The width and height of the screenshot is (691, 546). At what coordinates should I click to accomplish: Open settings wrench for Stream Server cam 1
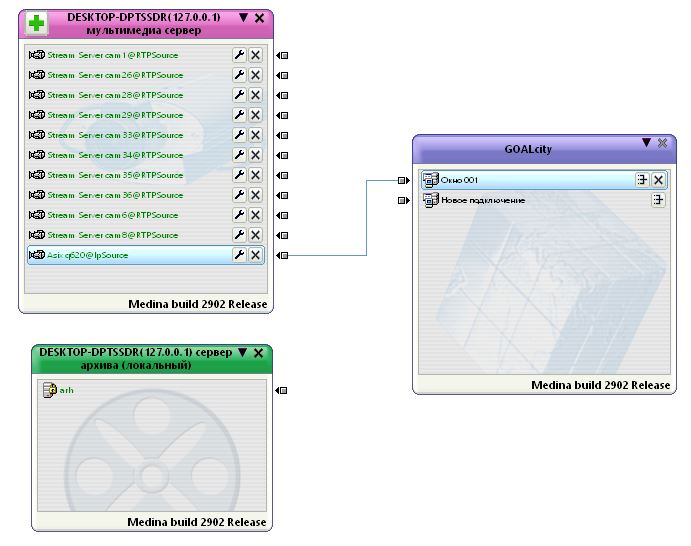pyautogui.click(x=239, y=55)
